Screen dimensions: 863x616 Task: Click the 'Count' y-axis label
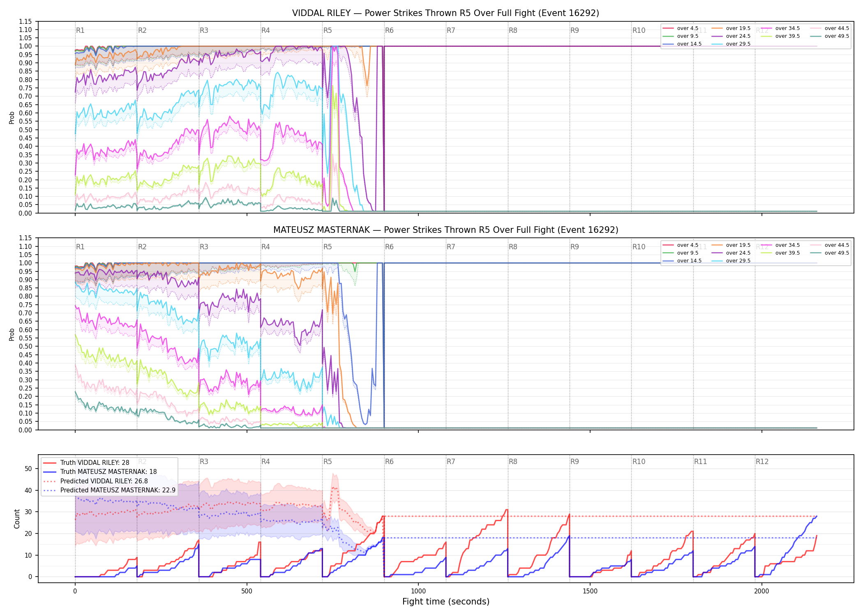click(17, 519)
